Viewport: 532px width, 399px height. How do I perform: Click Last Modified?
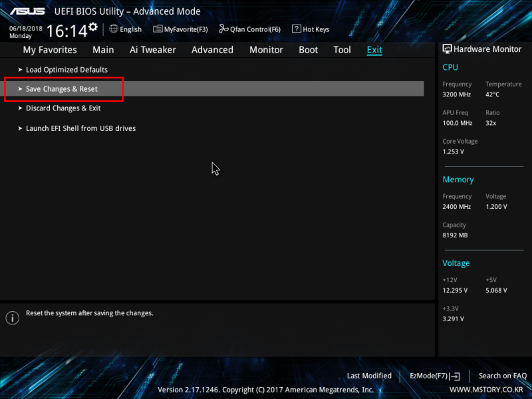[x=369, y=376]
